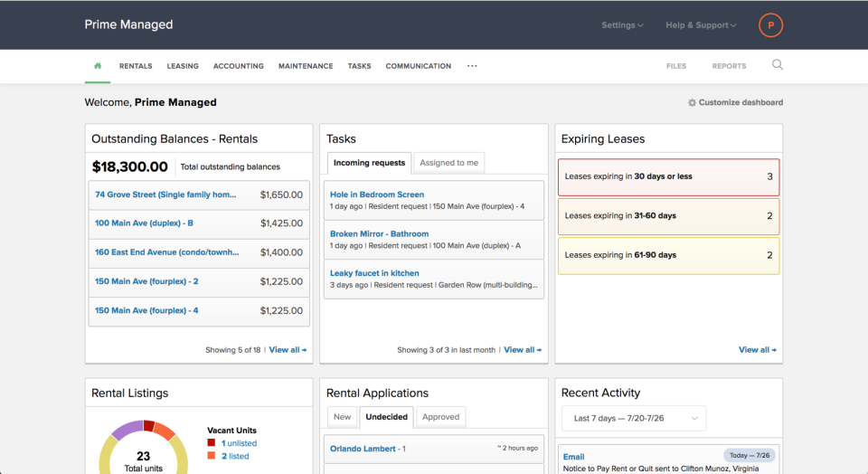Open Broken Mirror - Bathroom task
This screenshot has width=868, height=474.
click(x=379, y=233)
